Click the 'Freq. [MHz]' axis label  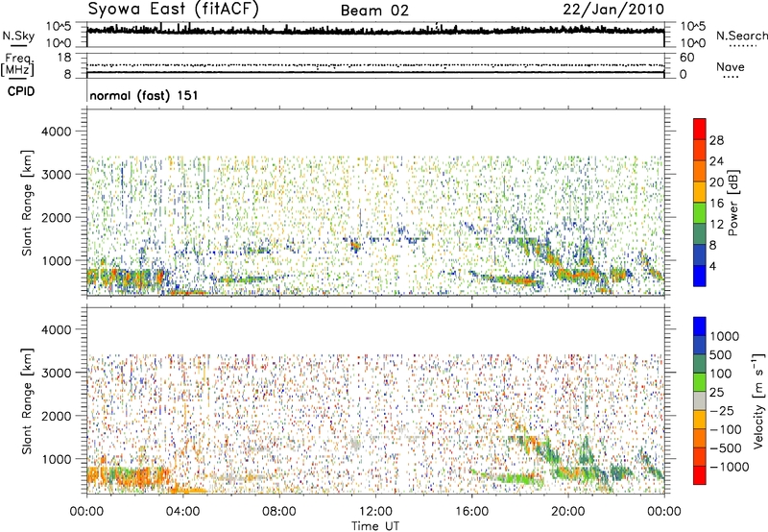[17, 65]
